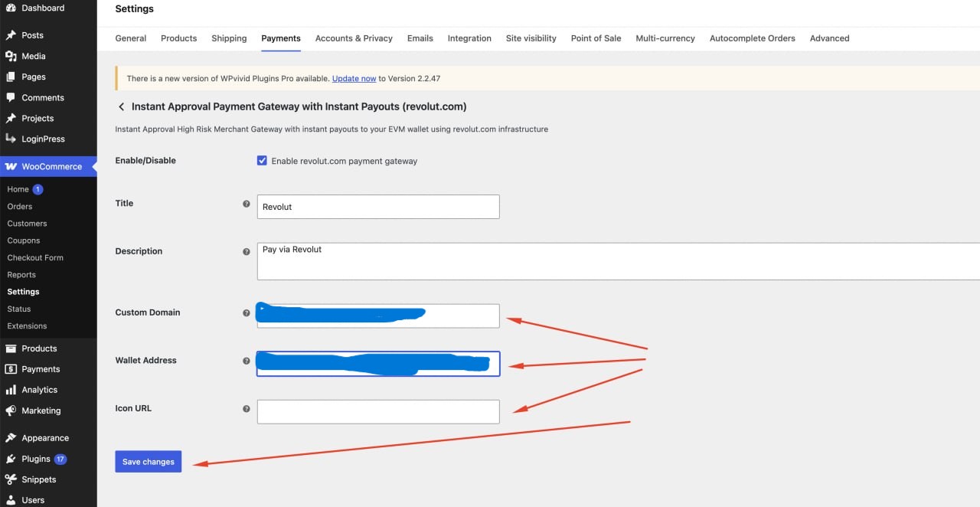This screenshot has height=507, width=980.
Task: Click the Appearance paintbrush icon
Action: [11, 438]
